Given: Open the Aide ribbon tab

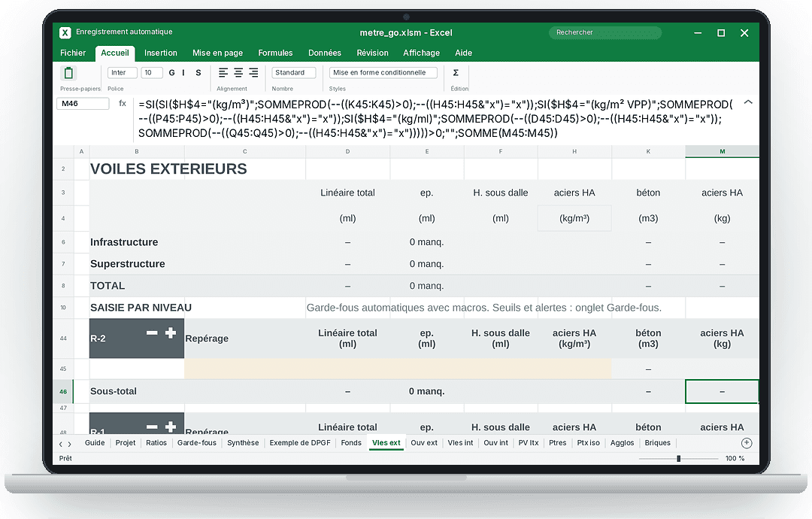Looking at the screenshot, I should tap(463, 53).
